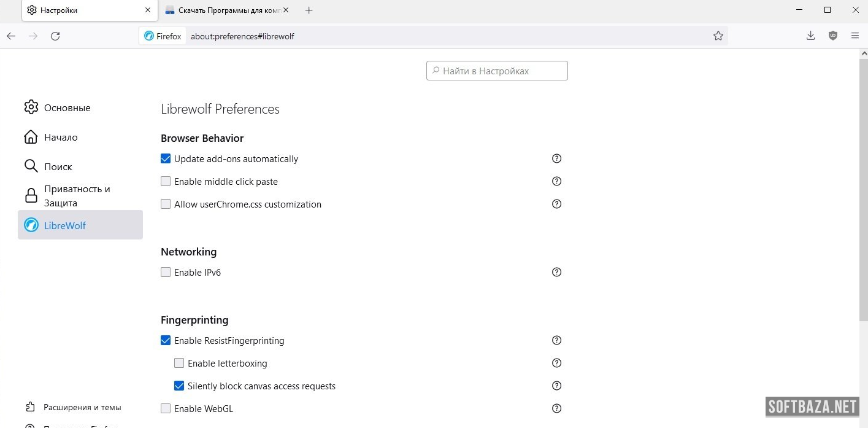
Task: Open Расширения и темы link
Action: [82, 407]
